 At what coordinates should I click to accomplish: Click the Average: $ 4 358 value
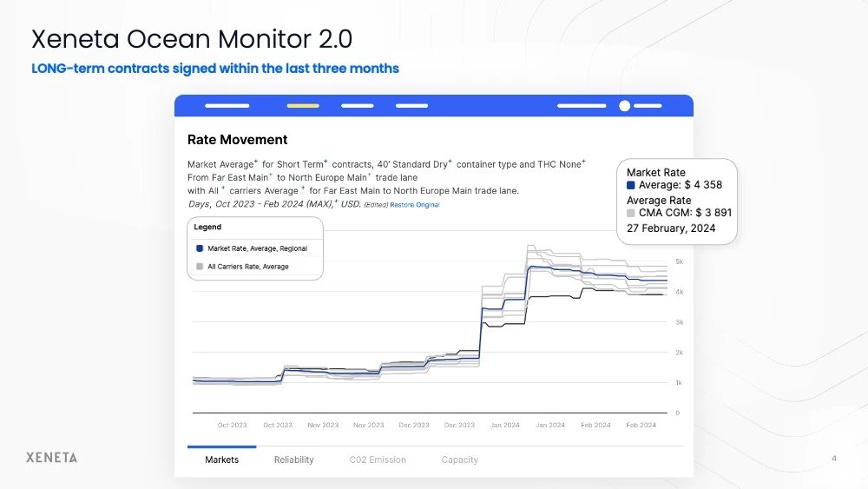(x=681, y=185)
